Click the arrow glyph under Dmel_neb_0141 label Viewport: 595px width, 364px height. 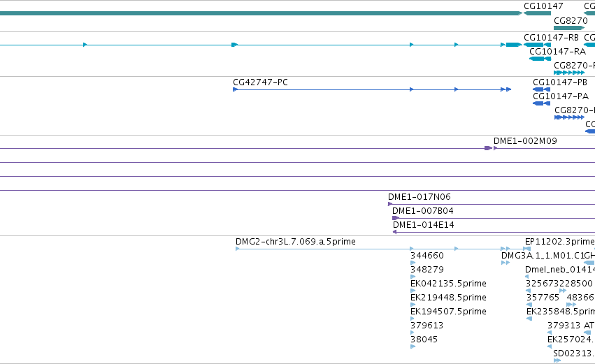(526, 277)
